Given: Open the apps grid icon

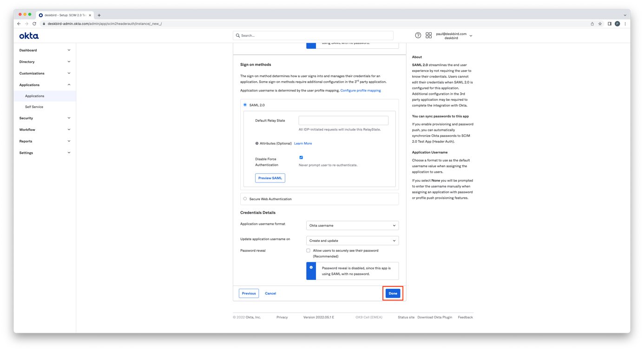Looking at the screenshot, I should (428, 36).
